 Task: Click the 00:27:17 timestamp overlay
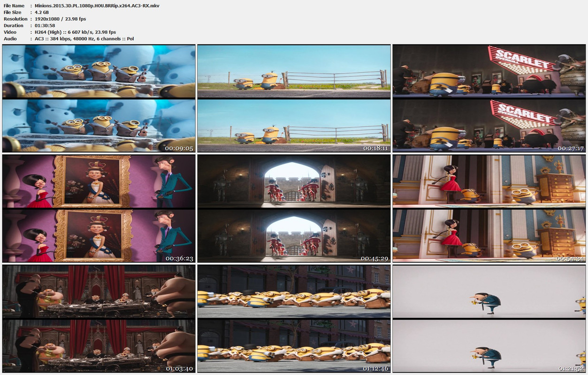pos(570,148)
